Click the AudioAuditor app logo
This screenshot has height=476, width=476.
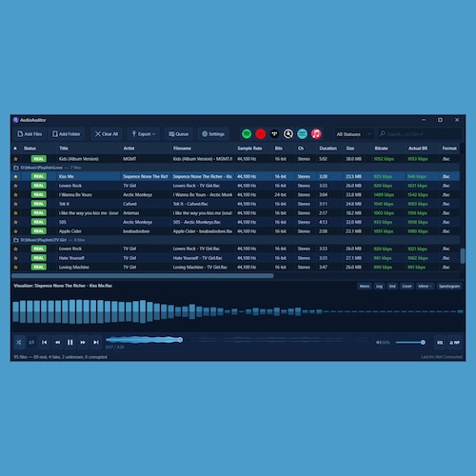tap(16, 120)
